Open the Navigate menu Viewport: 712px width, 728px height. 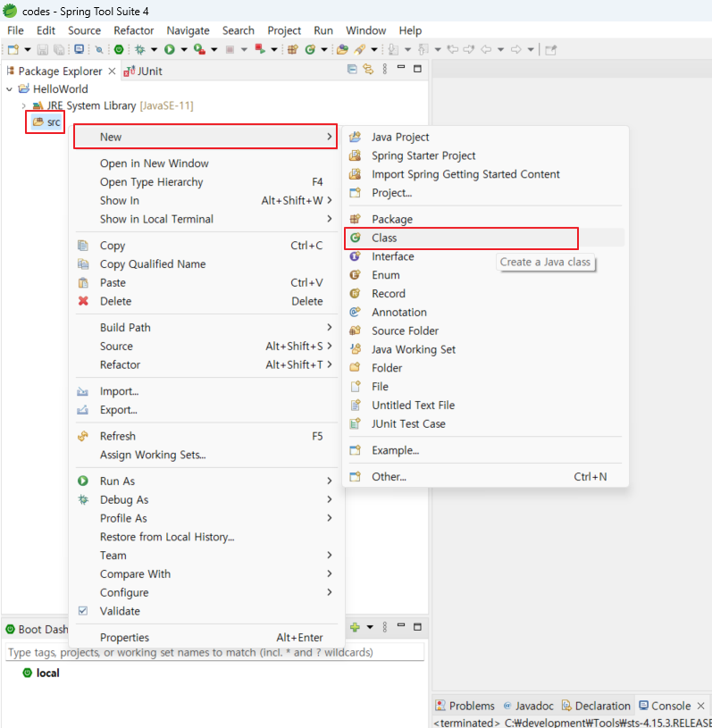pos(188,30)
